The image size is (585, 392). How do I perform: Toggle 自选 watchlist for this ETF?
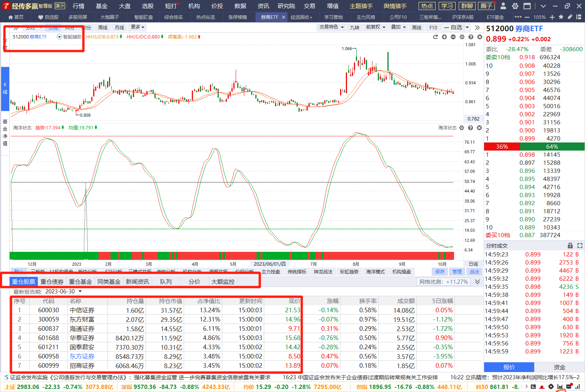tap(453, 27)
